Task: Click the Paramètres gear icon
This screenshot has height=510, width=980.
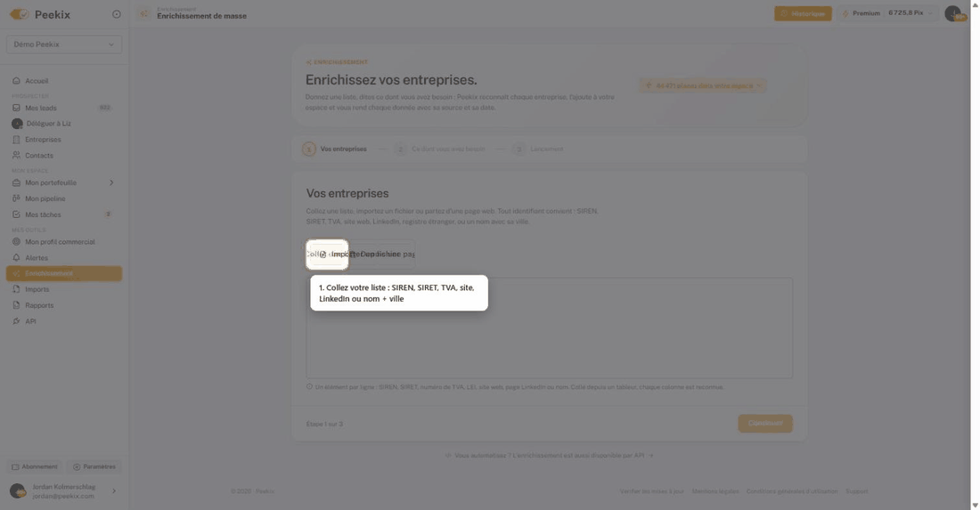Action: click(77, 467)
